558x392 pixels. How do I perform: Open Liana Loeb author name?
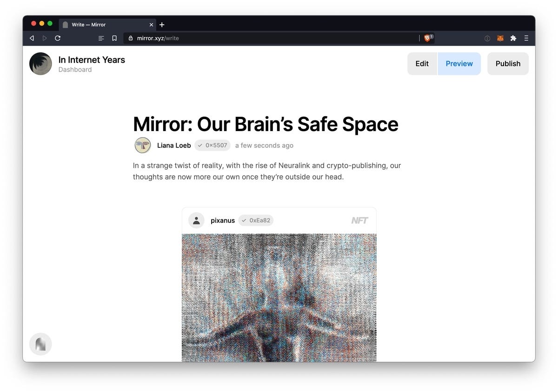[174, 146]
